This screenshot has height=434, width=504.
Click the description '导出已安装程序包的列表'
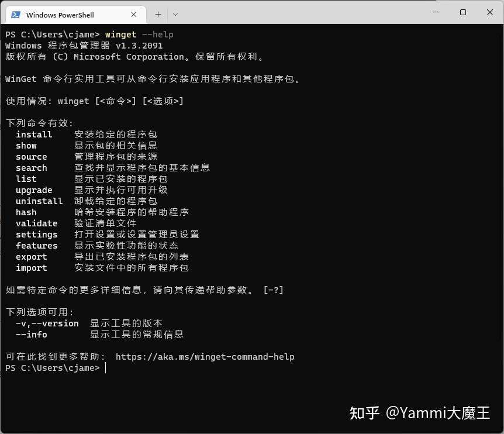click(132, 257)
